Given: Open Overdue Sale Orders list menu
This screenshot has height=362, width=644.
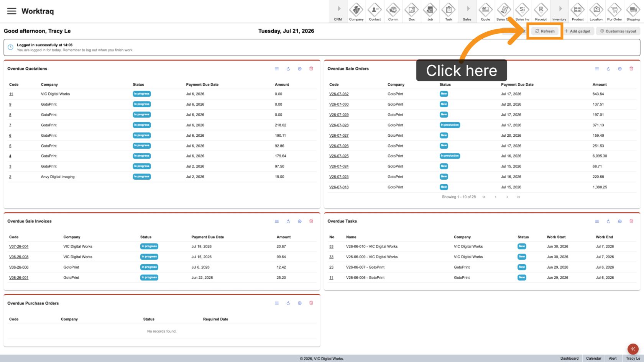Looking at the screenshot, I should click(597, 69).
